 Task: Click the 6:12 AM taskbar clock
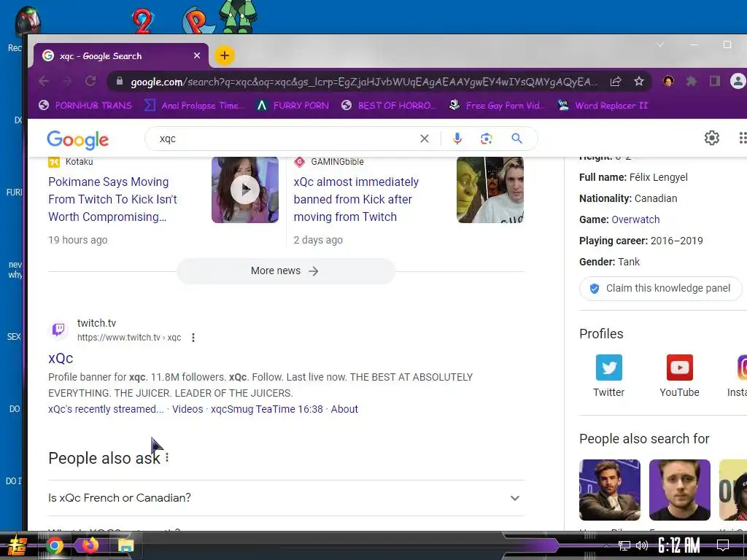679,545
